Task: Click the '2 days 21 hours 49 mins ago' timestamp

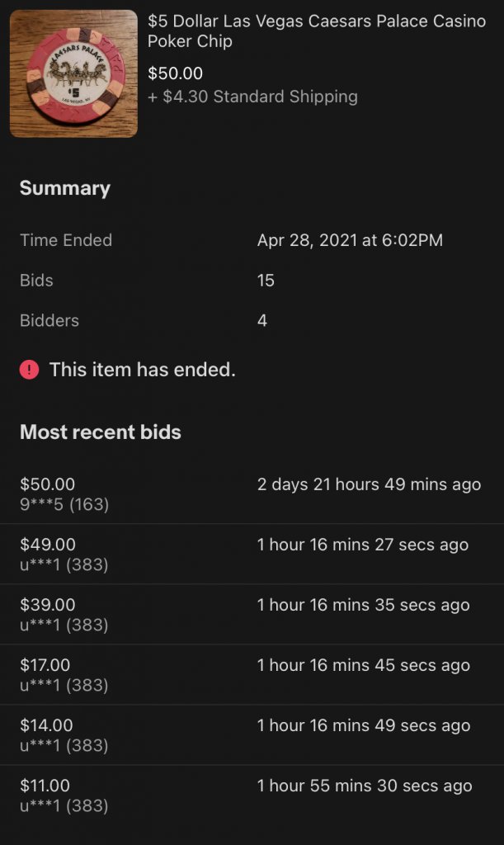Action: coord(369,484)
